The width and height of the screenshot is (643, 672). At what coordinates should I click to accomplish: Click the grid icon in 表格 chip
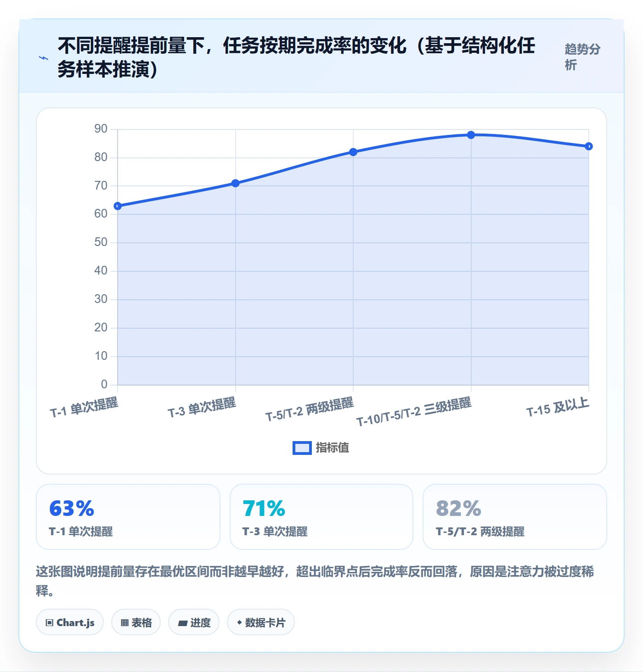point(125,623)
